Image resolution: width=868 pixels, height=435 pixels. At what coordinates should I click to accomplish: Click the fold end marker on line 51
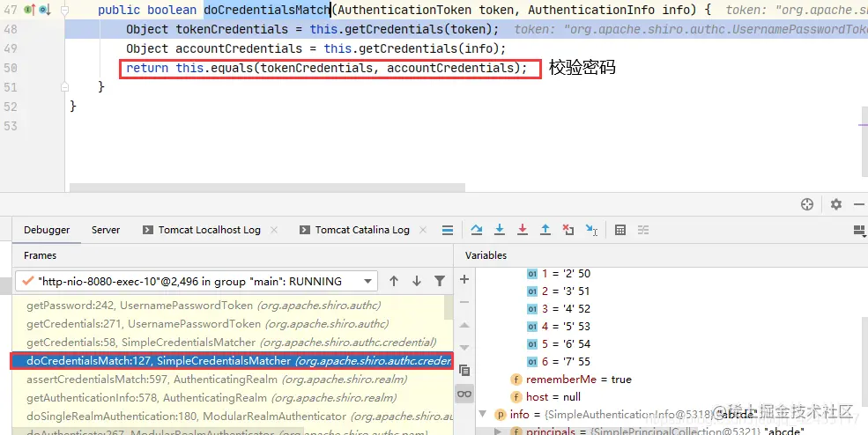(x=64, y=87)
